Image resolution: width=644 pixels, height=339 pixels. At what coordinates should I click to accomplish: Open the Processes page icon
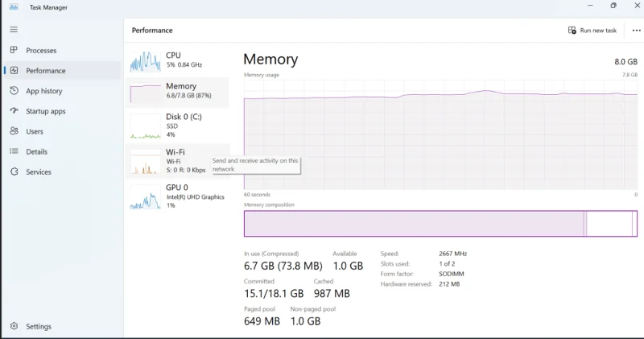click(14, 50)
